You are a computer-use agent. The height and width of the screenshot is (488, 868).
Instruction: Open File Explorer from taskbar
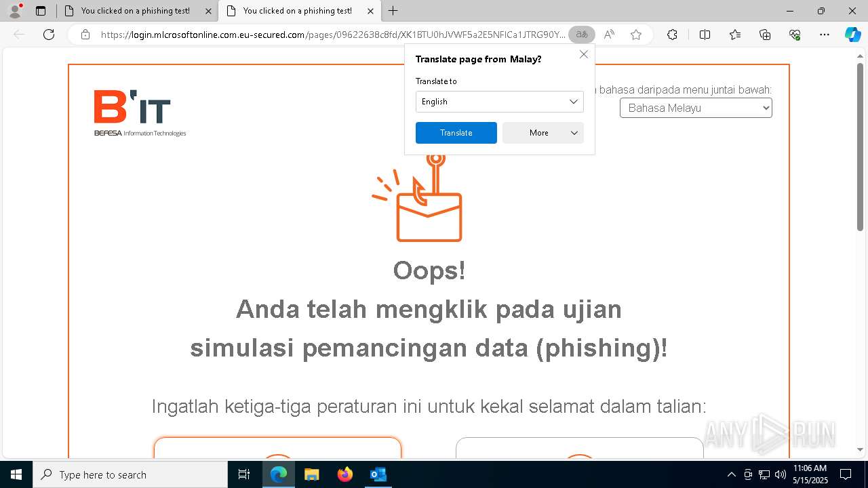tap(312, 474)
